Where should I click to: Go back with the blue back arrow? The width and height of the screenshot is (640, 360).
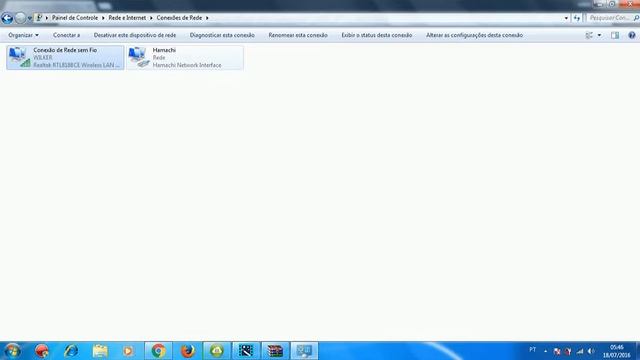7,18
